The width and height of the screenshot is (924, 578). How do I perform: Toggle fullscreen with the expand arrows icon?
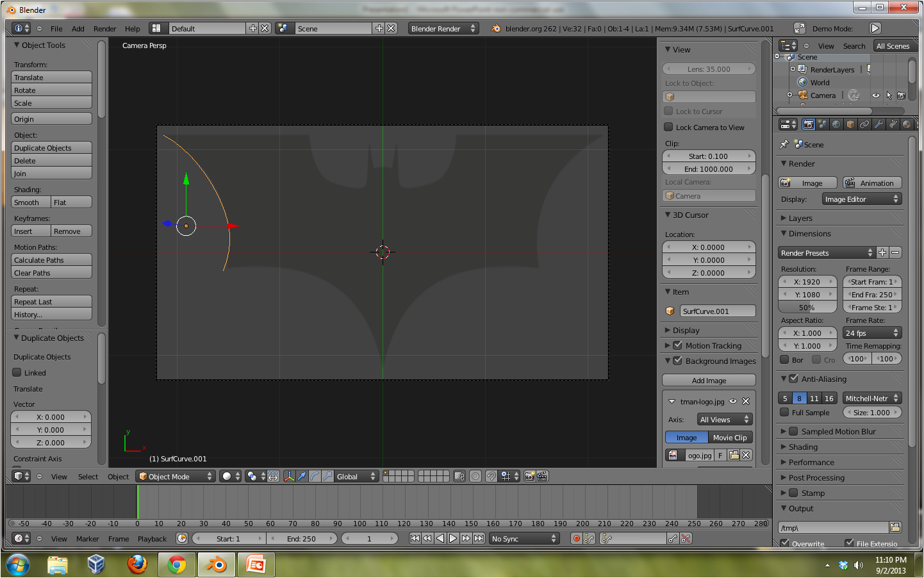click(x=799, y=28)
